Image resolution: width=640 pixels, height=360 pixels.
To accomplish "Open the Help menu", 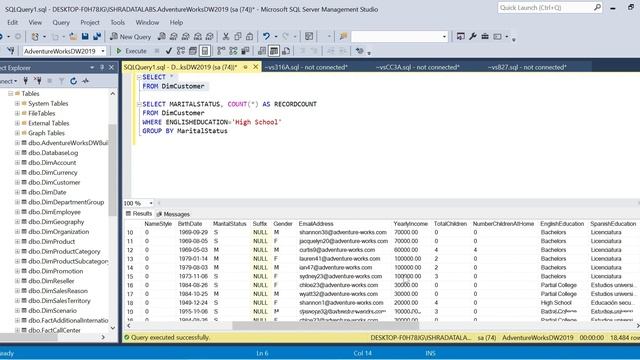I will (x=176, y=22).
